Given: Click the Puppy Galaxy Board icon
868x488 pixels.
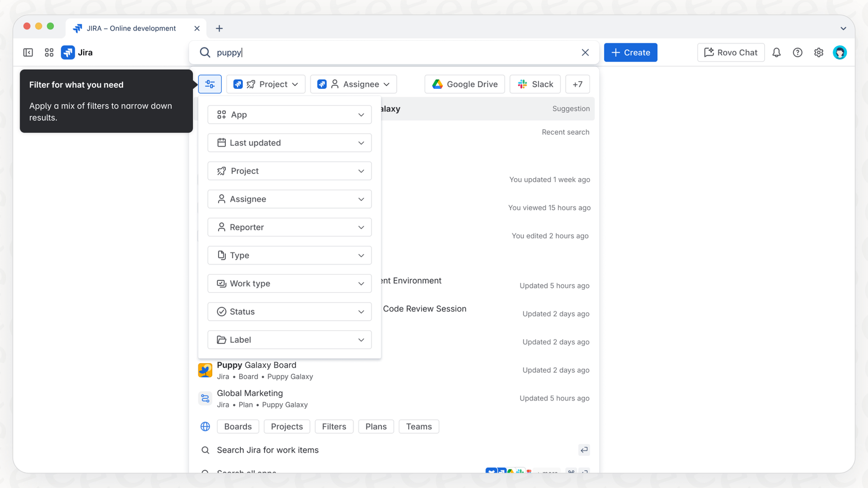Looking at the screenshot, I should click(x=205, y=370).
